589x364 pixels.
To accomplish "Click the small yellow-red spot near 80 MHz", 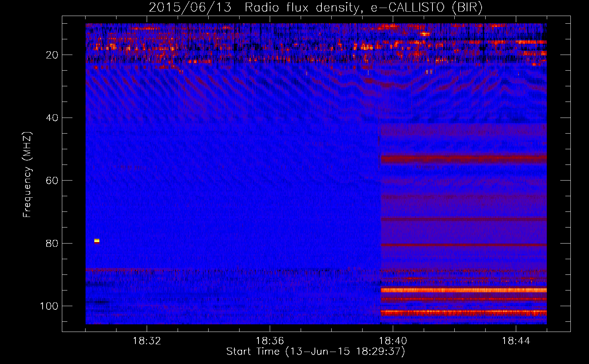I will [97, 241].
